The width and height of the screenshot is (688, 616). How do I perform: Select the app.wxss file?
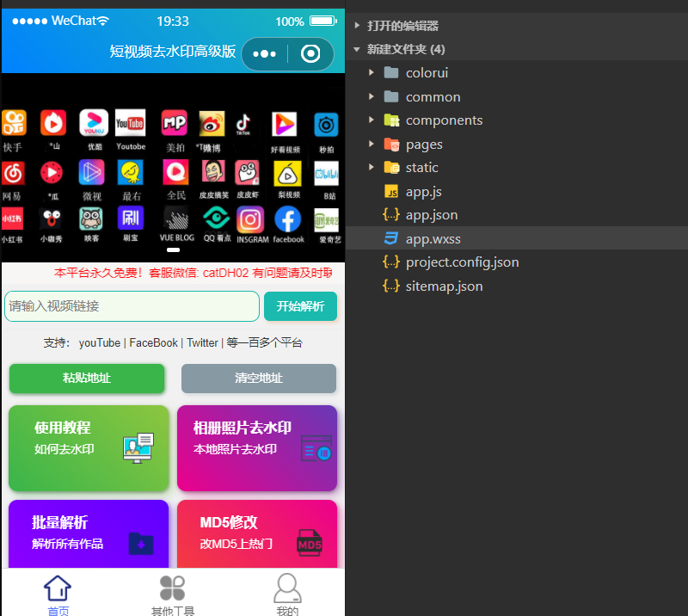click(517, 238)
